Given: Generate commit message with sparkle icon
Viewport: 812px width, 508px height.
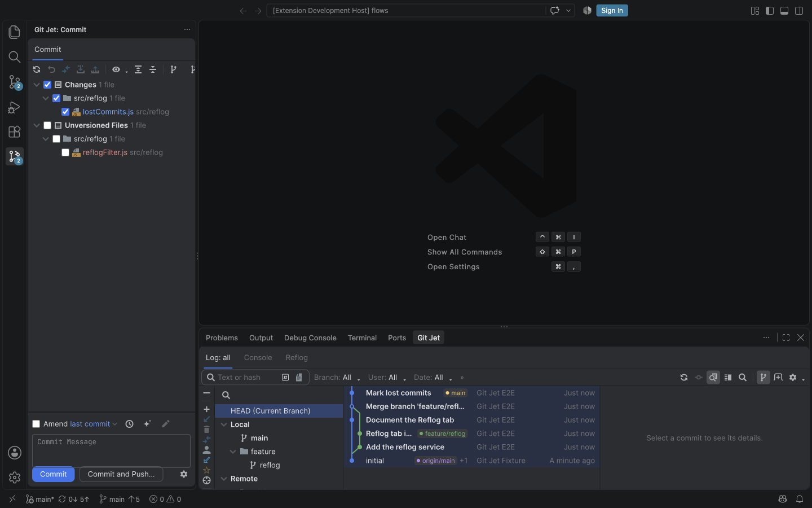Looking at the screenshot, I should click(147, 424).
